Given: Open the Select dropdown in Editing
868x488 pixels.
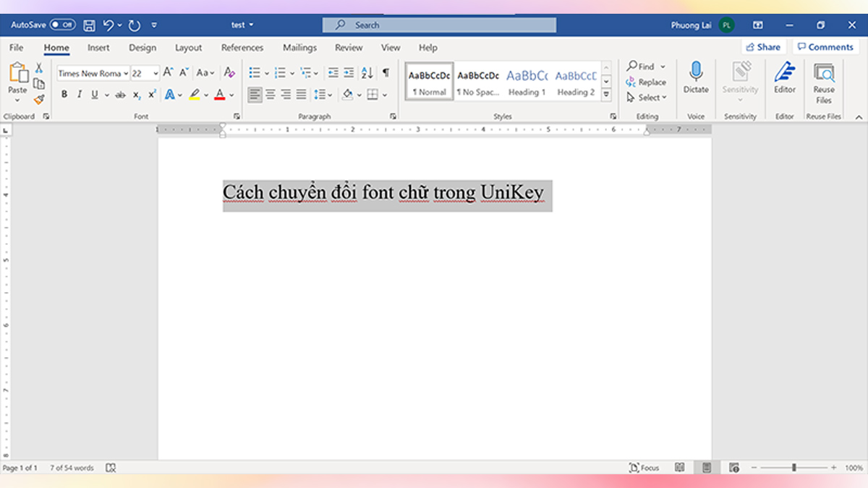Looking at the screenshot, I should [647, 98].
